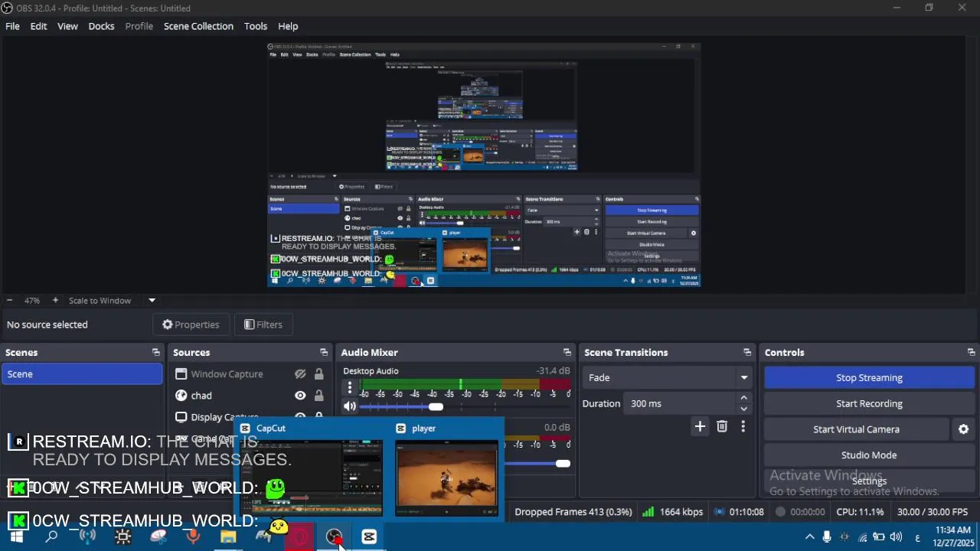
Task: Zoom in the preview with plus icon
Action: tap(55, 301)
